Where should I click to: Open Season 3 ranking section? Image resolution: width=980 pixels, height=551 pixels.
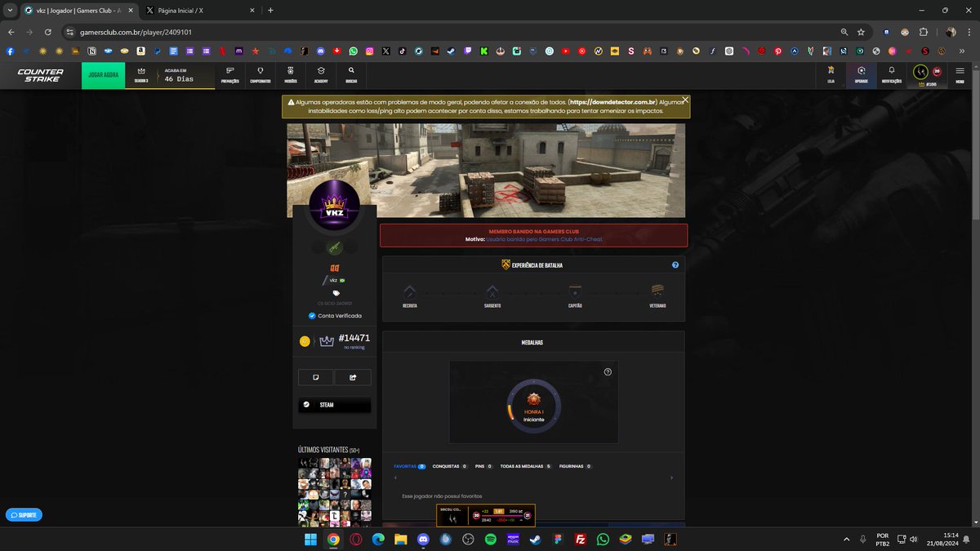[141, 75]
